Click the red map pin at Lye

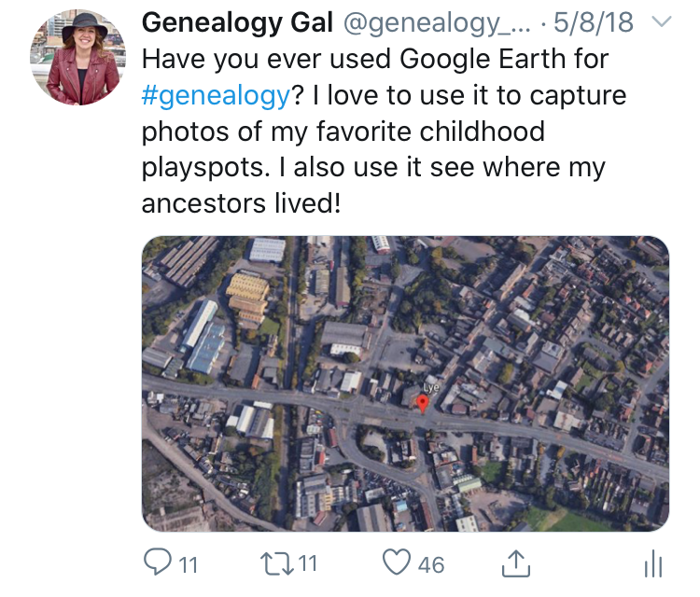422,403
